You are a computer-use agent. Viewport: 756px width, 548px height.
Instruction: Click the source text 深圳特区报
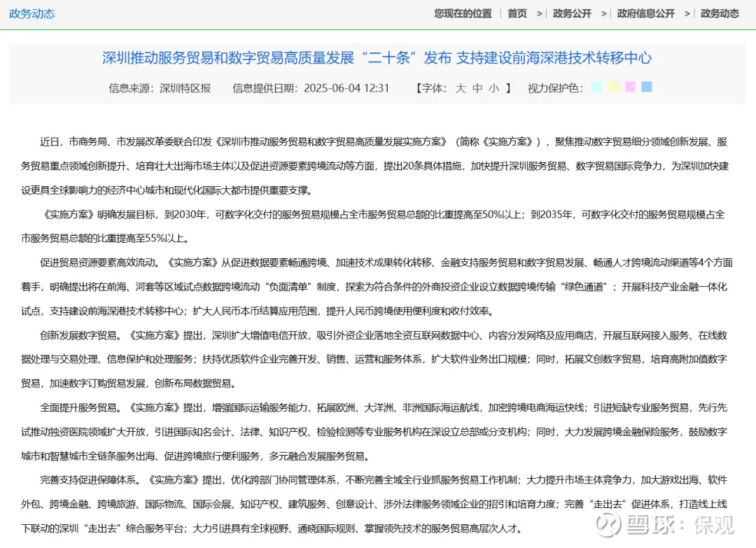tap(185, 88)
